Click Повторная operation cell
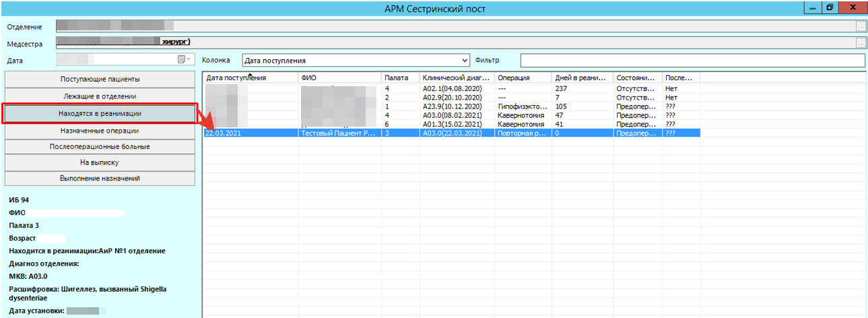 (x=523, y=133)
